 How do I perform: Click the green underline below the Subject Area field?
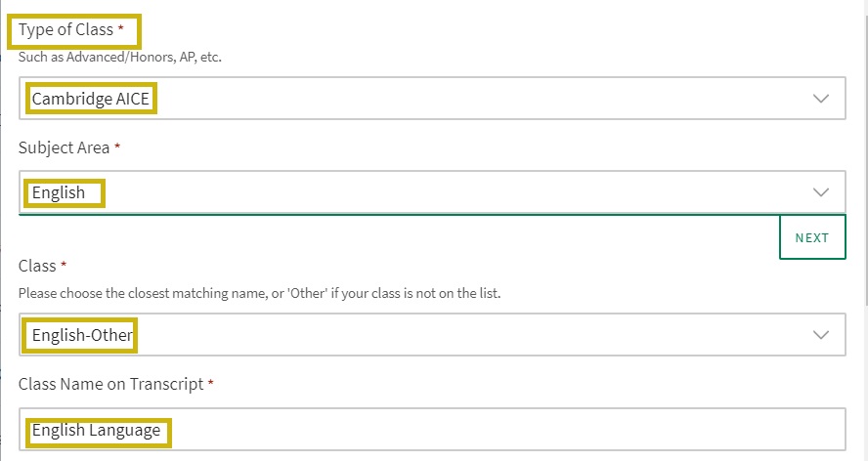pos(391,214)
